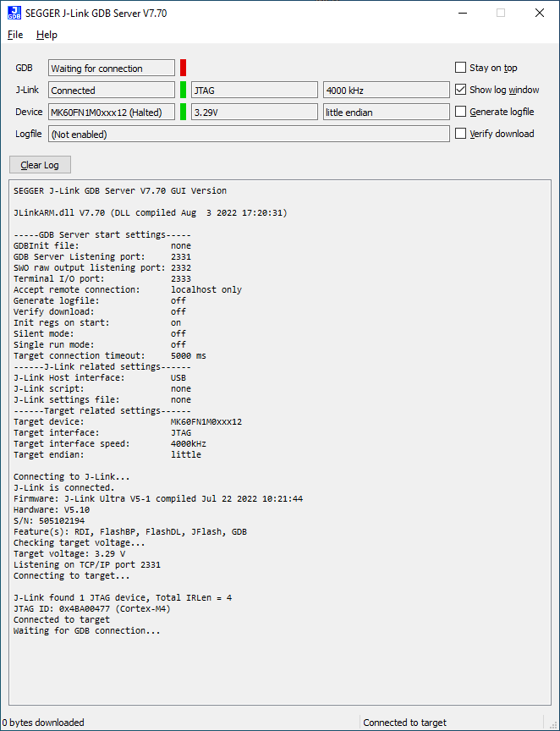560x731 pixels.
Task: Select the GDB field showing Waiting for connection
Action: [111, 68]
